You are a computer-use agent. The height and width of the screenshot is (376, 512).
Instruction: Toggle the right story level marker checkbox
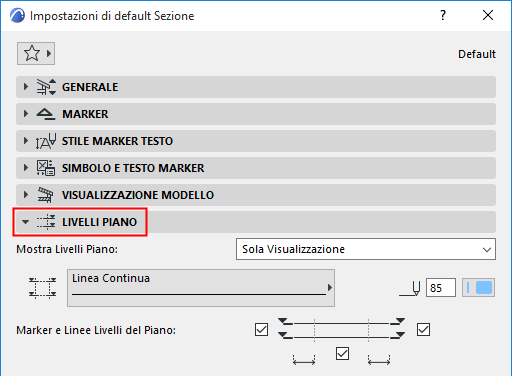point(423,330)
